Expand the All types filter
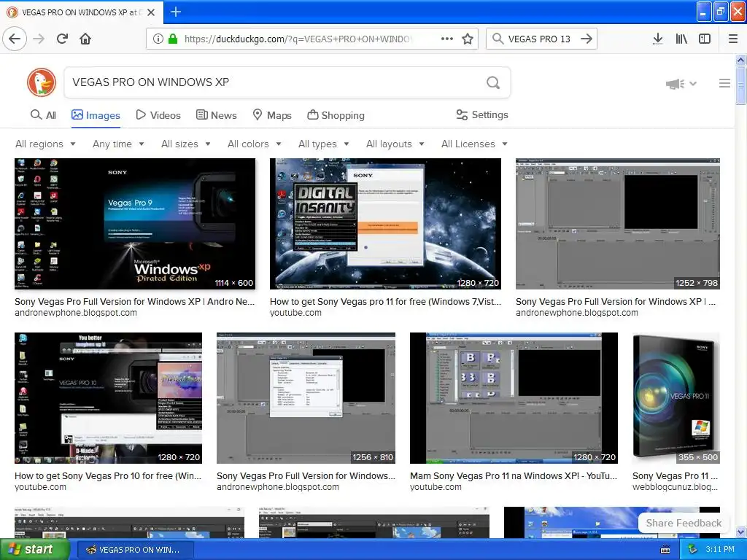 324,144
